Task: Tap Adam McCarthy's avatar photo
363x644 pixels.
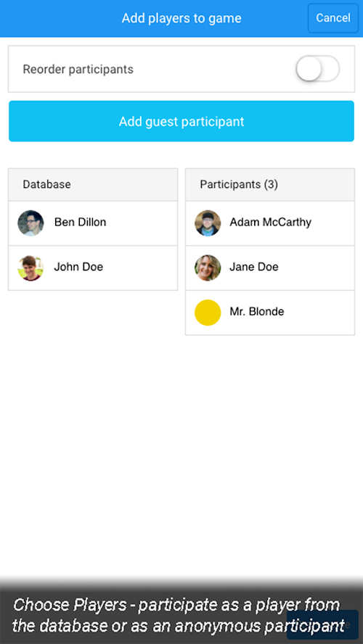Action: pos(208,223)
